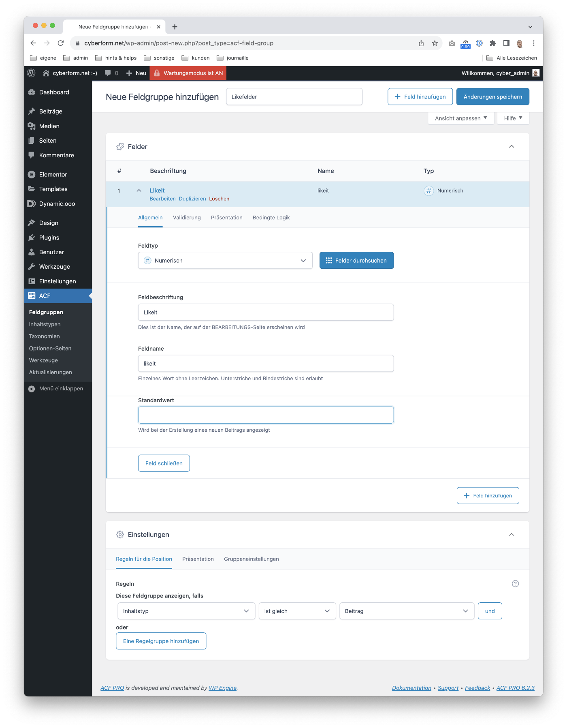The width and height of the screenshot is (567, 728).
Task: Select the Allgemein tab
Action: pyautogui.click(x=150, y=218)
